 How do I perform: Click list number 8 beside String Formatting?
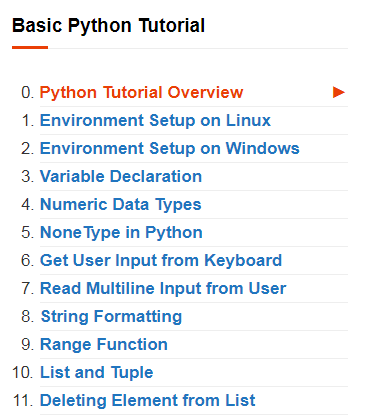[28, 316]
